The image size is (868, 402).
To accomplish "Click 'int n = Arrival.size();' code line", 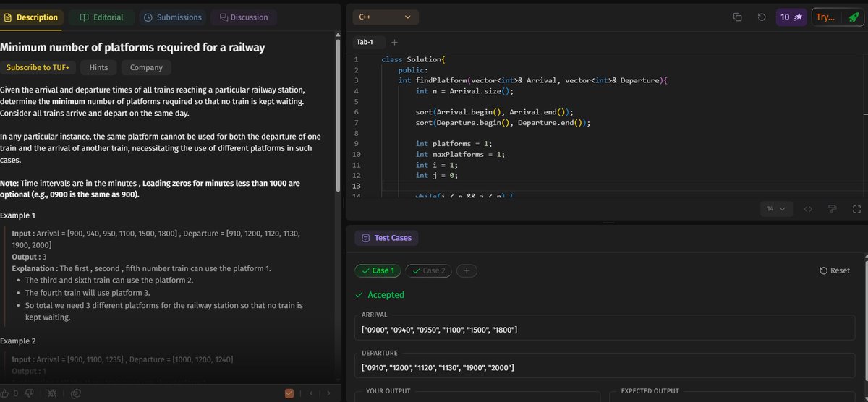I will coord(464,91).
